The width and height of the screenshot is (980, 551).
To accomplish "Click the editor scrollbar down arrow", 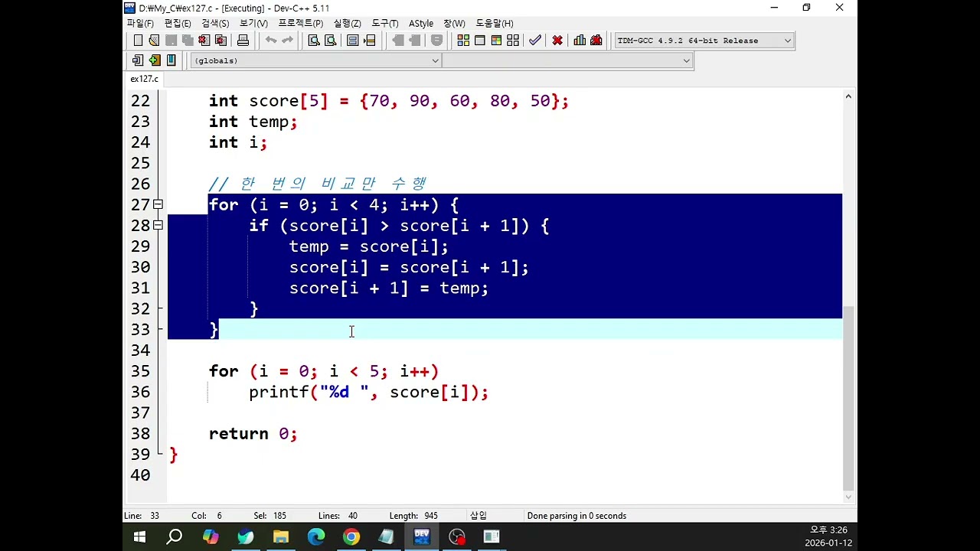I will tap(848, 497).
